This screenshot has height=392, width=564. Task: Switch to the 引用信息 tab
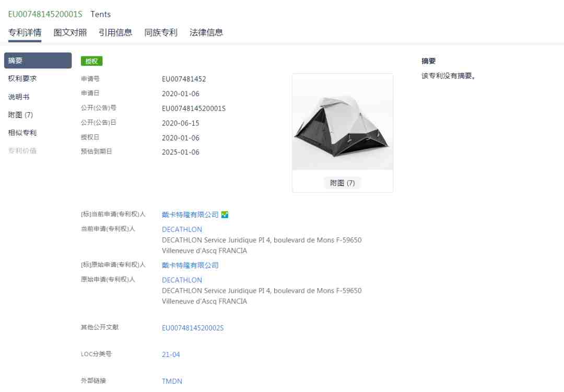[x=115, y=32]
